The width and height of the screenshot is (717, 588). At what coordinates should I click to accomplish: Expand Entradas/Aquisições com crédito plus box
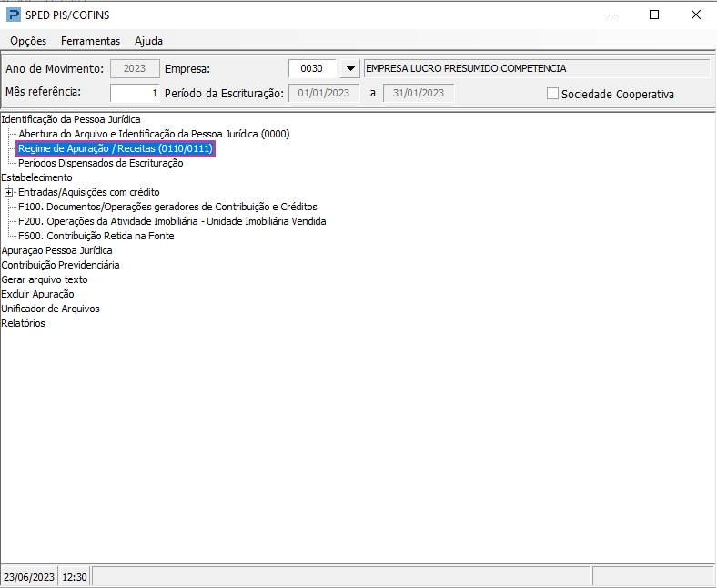click(x=9, y=193)
